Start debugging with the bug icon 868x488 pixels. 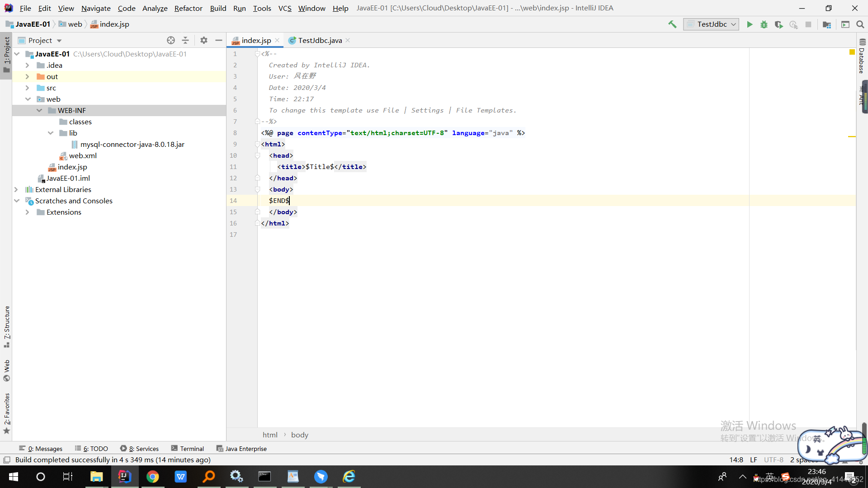(764, 24)
